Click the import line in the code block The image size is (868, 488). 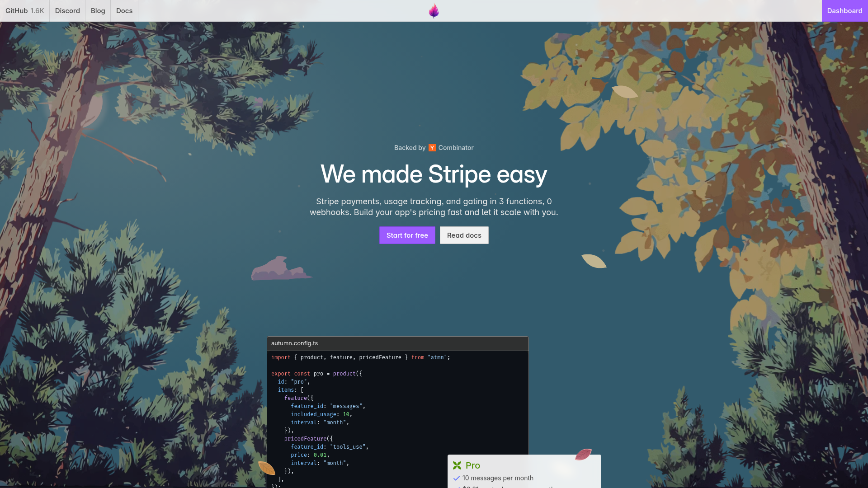pos(361,357)
